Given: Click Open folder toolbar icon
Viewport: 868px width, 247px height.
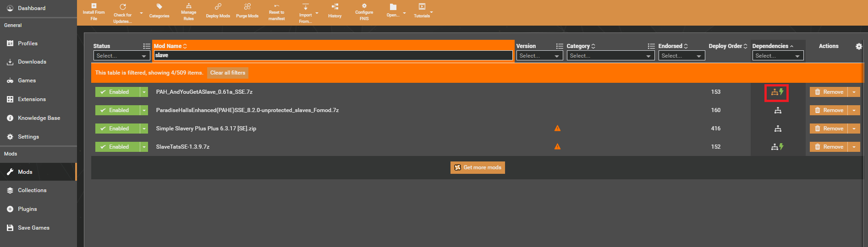Looking at the screenshot, I should [393, 11].
